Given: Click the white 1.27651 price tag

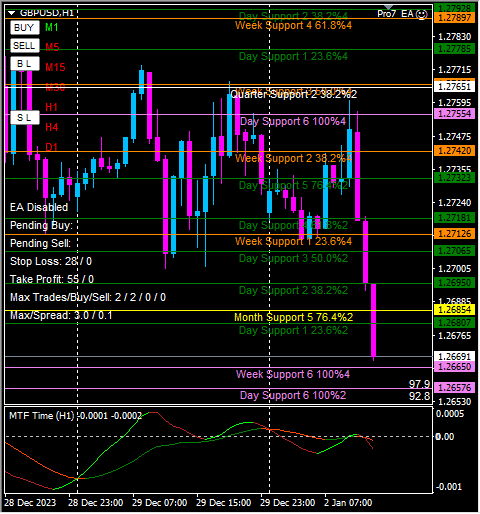Looking at the screenshot, I should point(454,87).
